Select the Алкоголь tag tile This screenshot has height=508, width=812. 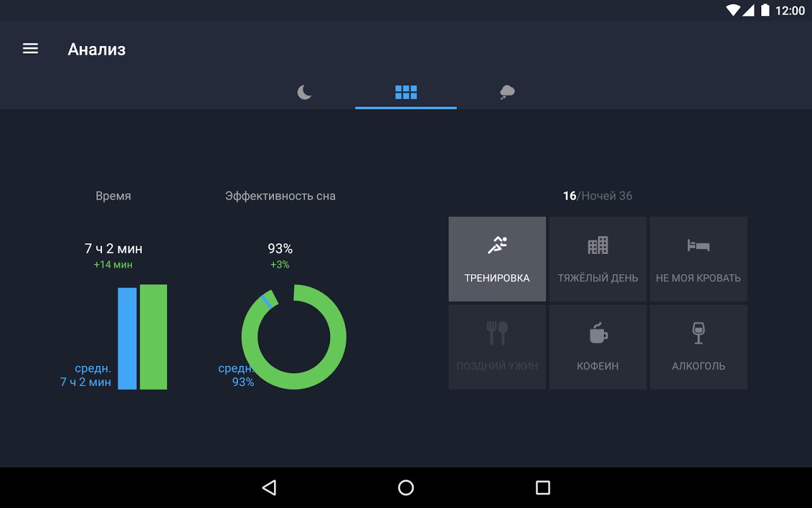pyautogui.click(x=698, y=347)
